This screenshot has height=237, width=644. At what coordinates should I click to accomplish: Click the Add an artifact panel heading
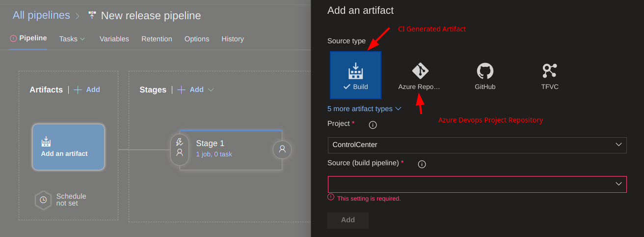coord(361,10)
